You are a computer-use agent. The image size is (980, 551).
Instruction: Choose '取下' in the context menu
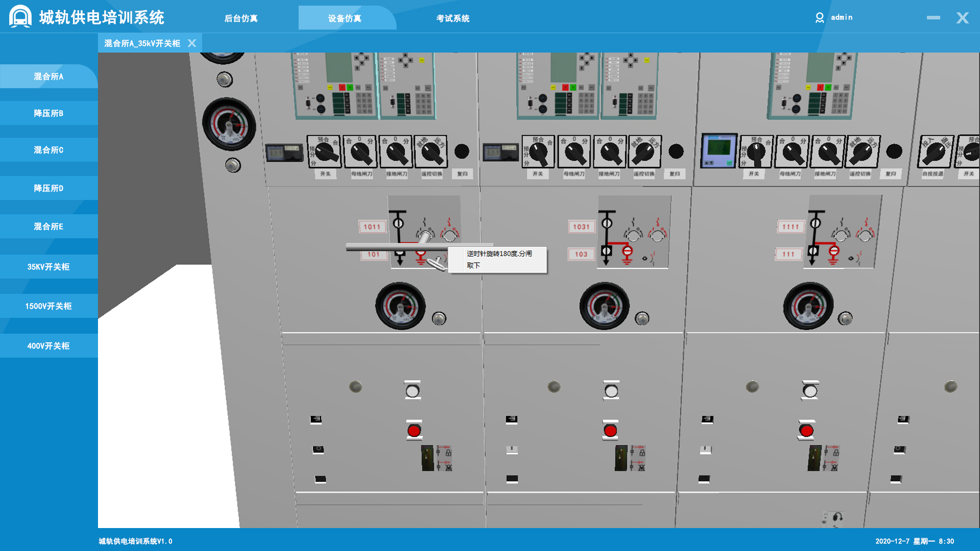(473, 265)
